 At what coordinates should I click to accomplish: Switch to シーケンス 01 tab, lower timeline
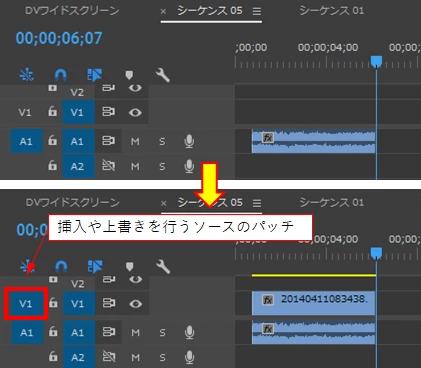(x=332, y=202)
